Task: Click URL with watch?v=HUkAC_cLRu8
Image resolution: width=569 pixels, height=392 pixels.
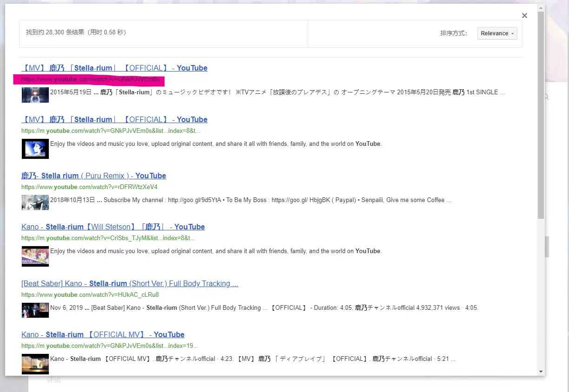Action: pyautogui.click(x=90, y=295)
